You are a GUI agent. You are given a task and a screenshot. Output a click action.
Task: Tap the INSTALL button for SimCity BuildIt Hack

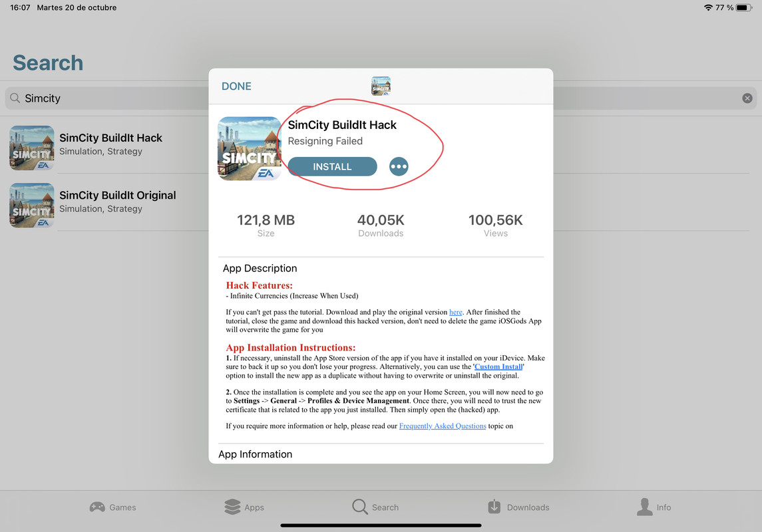pyautogui.click(x=332, y=166)
